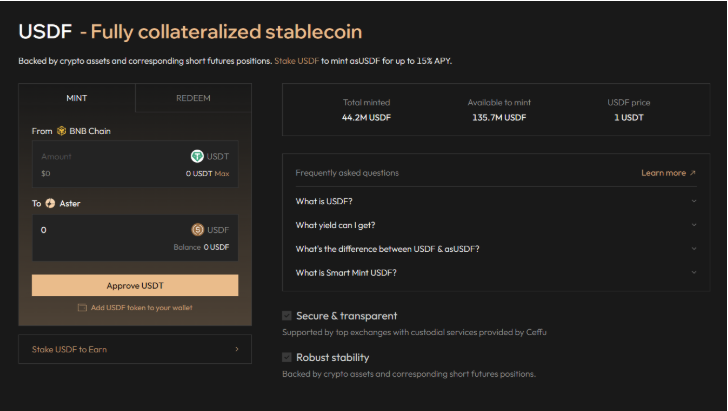
Task: Click the arrow on Stake USDF to Earn
Action: tap(236, 349)
